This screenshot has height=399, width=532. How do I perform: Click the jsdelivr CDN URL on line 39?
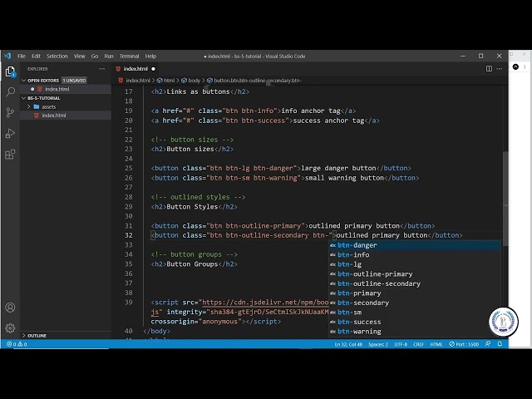pyautogui.click(x=265, y=303)
